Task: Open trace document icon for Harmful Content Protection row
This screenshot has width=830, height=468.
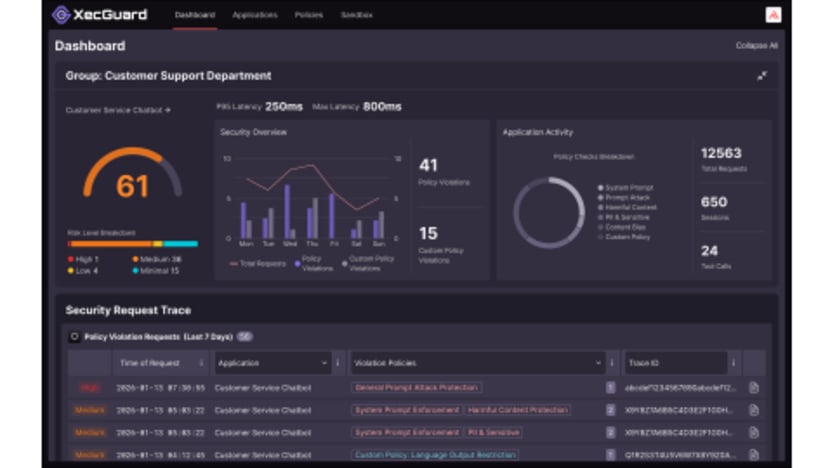Action: point(754,410)
